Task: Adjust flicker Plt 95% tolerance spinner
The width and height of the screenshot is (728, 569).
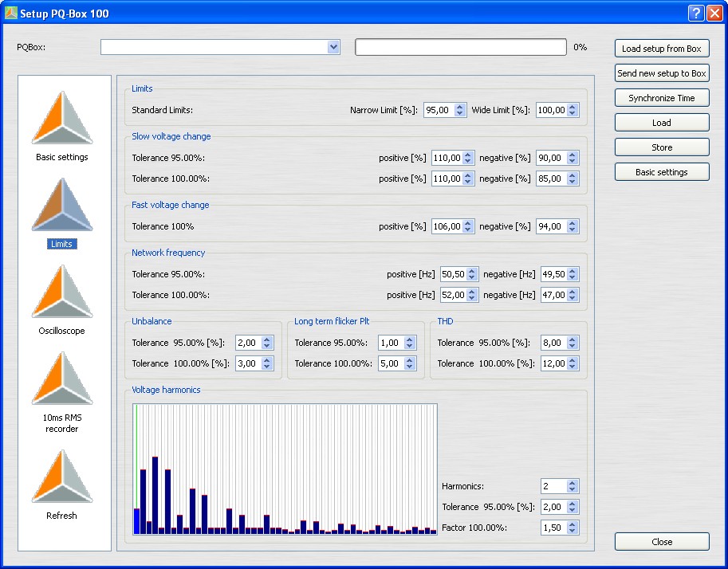Action: point(409,343)
